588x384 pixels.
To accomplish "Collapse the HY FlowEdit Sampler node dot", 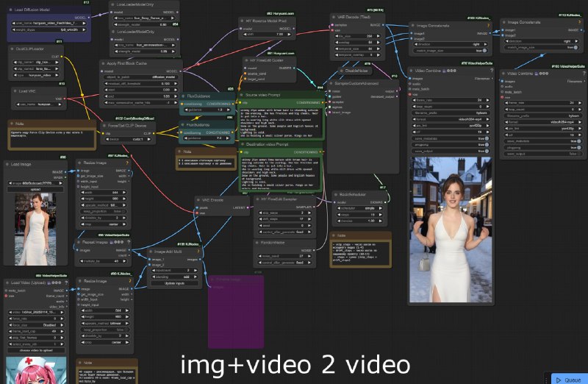I will point(257,199).
